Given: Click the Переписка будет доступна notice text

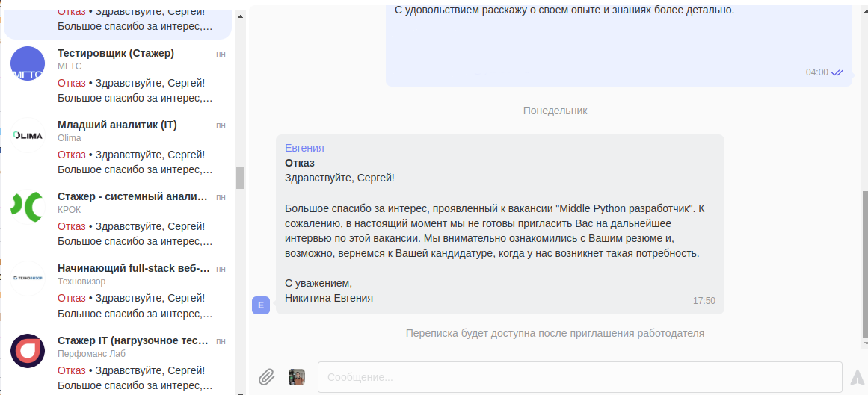Looking at the screenshot, I should coord(555,334).
